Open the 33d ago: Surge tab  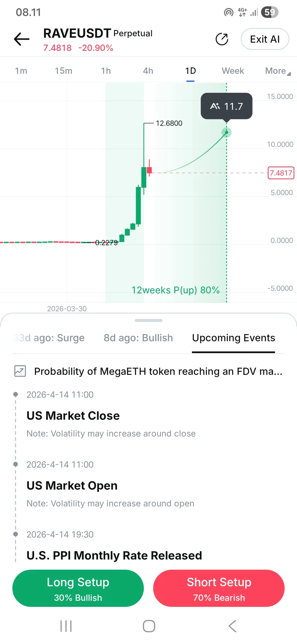(49, 338)
